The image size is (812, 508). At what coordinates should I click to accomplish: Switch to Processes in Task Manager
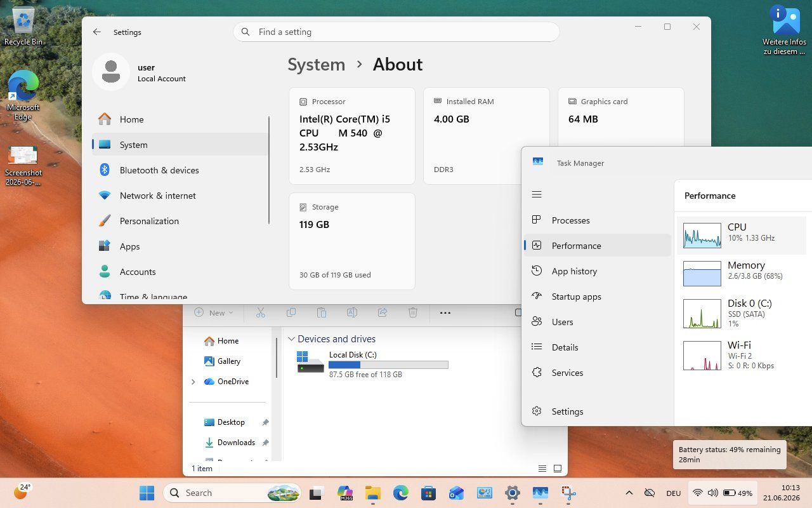pos(598,220)
